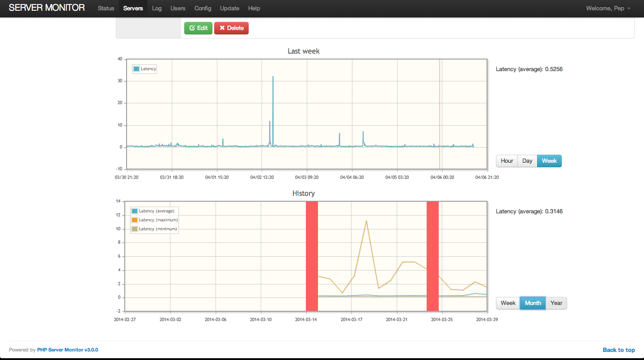Open the Welcome, Pep user dropdown
The image size is (644, 360).
point(609,8)
